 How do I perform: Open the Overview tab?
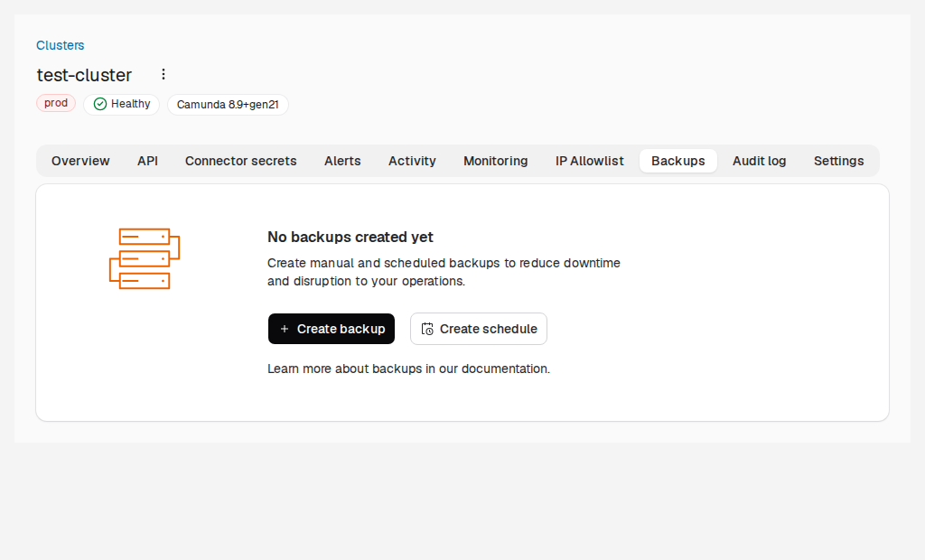tap(80, 161)
